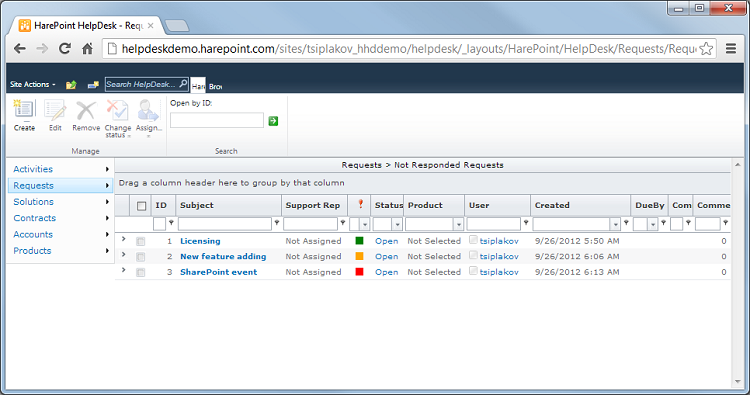This screenshot has width=750, height=395.
Task: Click the tsiplakov user link in row 3
Action: click(x=499, y=272)
